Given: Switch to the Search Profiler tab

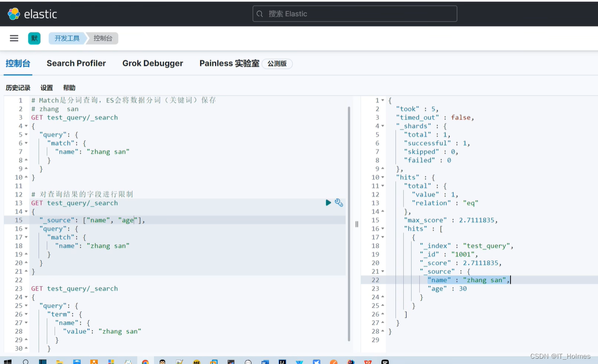Looking at the screenshot, I should click(76, 63).
